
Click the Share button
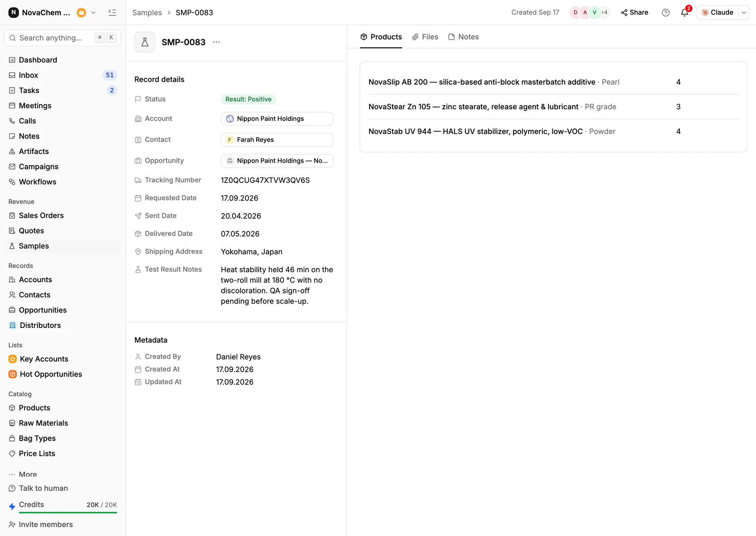[634, 13]
